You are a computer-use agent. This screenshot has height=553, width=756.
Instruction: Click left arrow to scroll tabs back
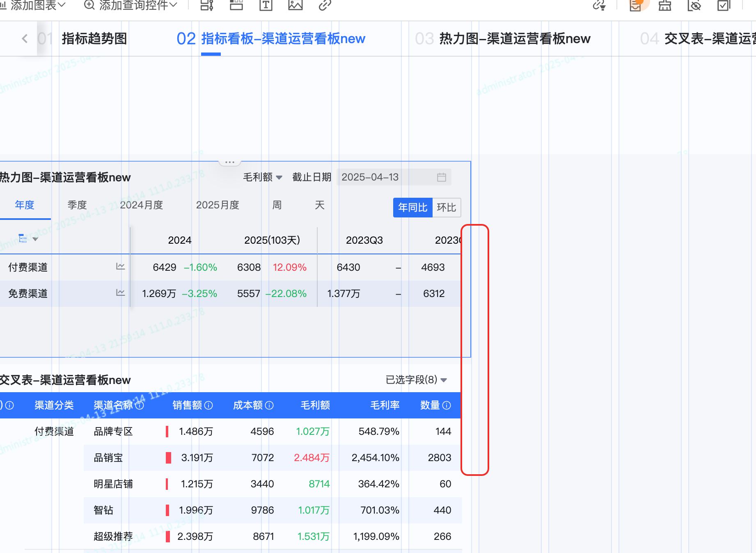click(x=25, y=39)
